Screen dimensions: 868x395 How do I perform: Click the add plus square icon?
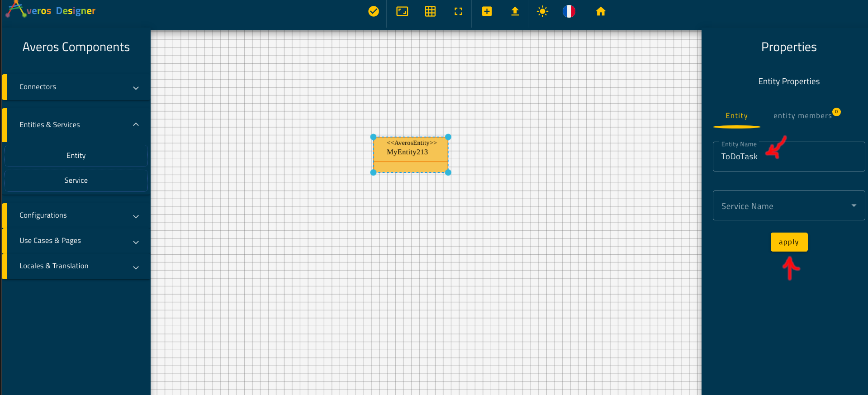click(487, 11)
